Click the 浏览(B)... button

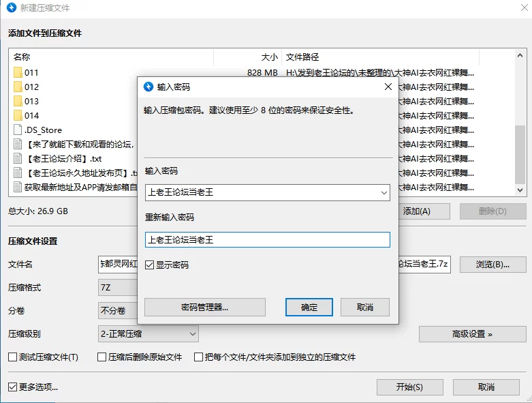[x=492, y=265]
